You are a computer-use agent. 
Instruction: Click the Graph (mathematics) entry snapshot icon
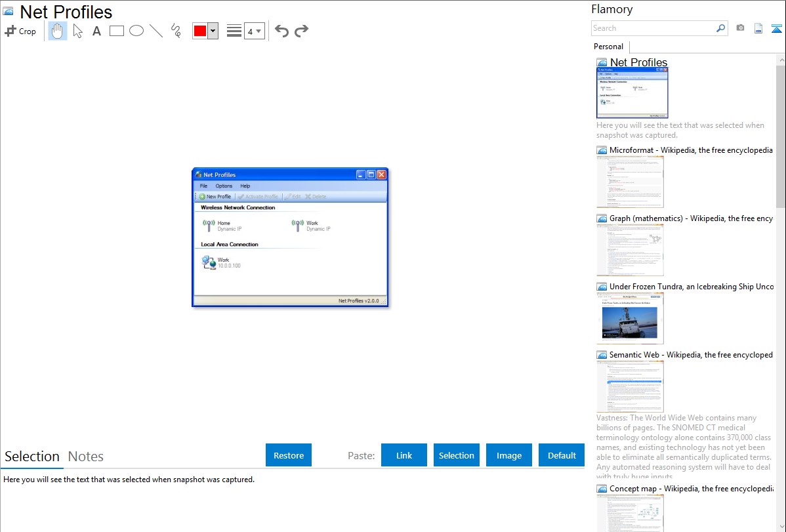tap(602, 218)
